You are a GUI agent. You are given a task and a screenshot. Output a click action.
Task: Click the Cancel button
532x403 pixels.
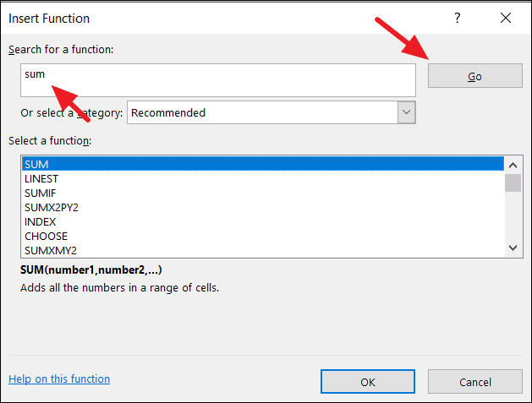(475, 382)
